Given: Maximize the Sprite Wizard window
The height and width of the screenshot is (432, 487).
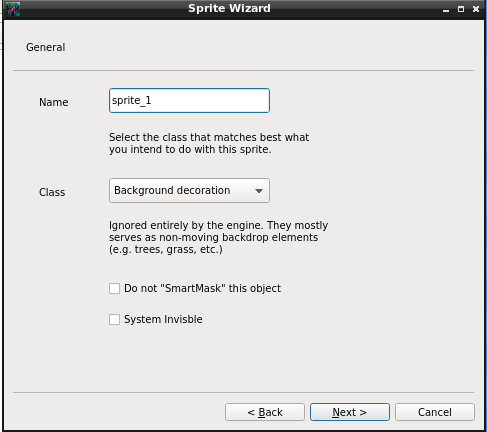Looking at the screenshot, I should (x=461, y=9).
